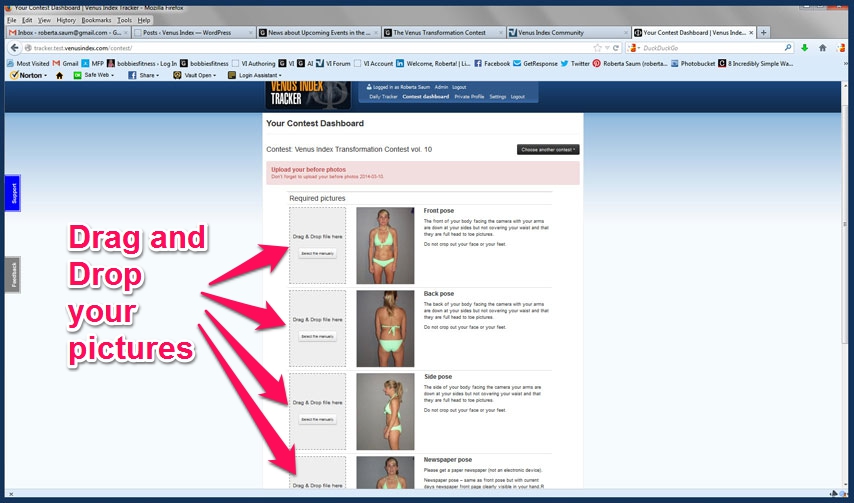This screenshot has width=854, height=503.
Task: Open the View menu
Action: 44,20
